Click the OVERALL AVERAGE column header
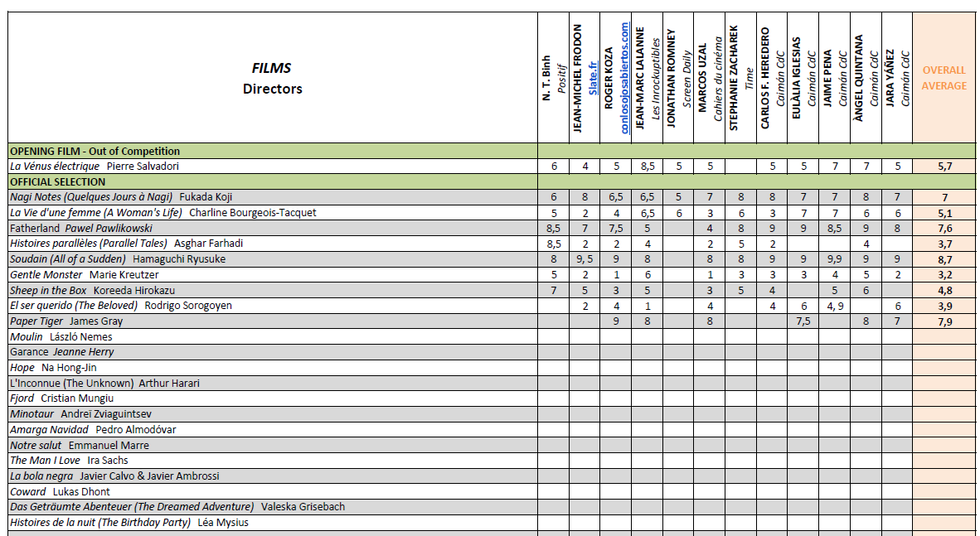Screen dimensions: 980x536 [944, 78]
